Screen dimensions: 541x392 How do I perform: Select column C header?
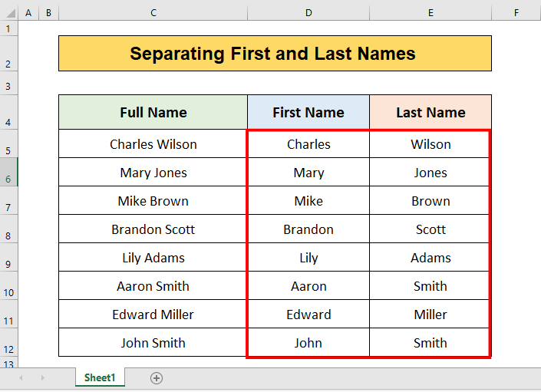pyautogui.click(x=153, y=13)
